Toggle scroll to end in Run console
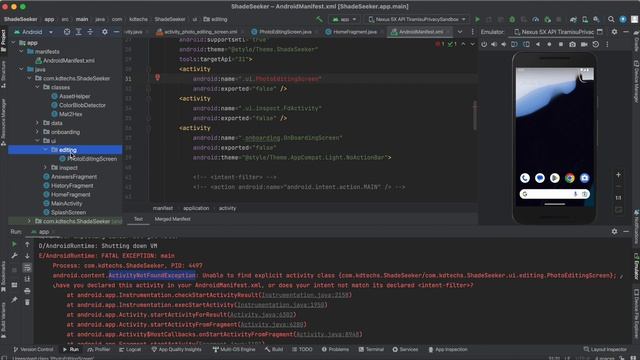 click(x=27, y=279)
